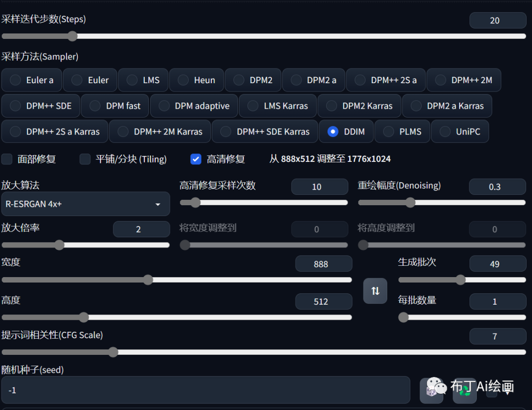
Task: Swap width and height values button
Action: click(x=375, y=290)
